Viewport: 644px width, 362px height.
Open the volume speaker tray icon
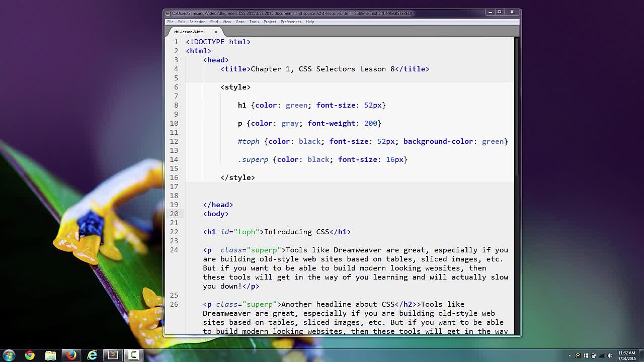click(610, 356)
